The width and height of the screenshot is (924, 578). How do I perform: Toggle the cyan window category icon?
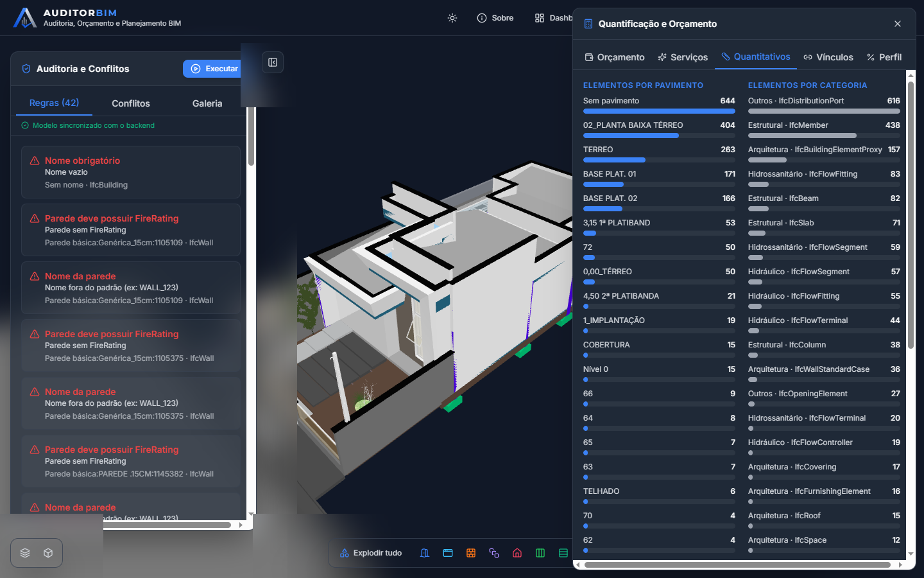[448, 553]
